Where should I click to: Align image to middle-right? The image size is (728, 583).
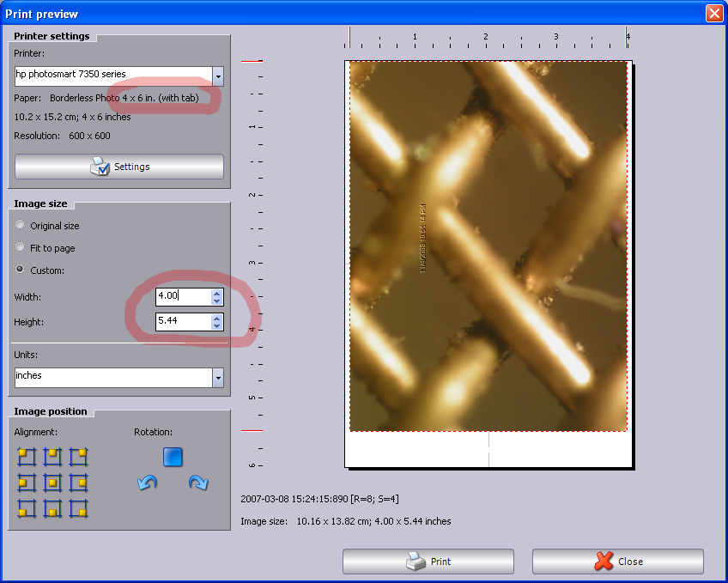[78, 483]
